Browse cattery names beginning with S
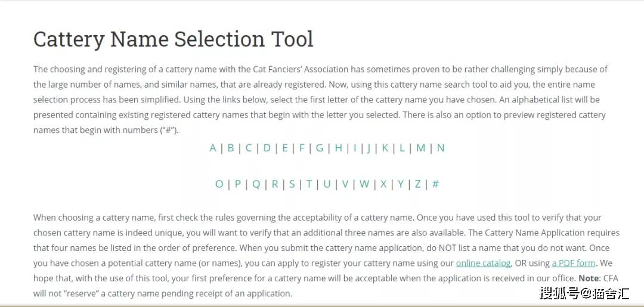Screen dimensions: 644x307 click(292, 184)
